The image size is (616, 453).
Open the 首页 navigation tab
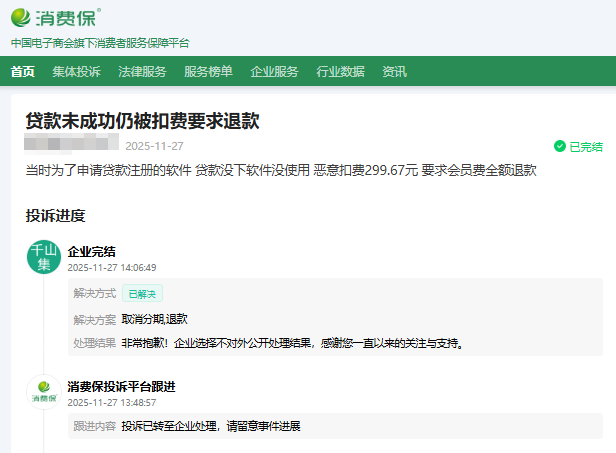pyautogui.click(x=22, y=72)
